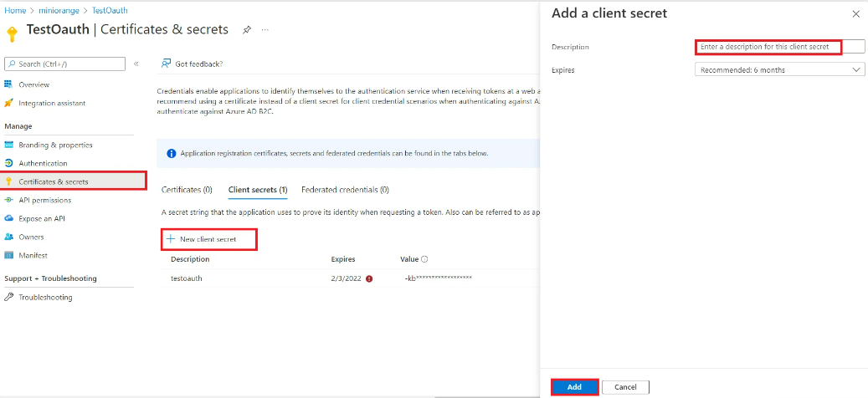The height and width of the screenshot is (398, 868).
Task: Click the Expires column header
Action: pos(343,259)
